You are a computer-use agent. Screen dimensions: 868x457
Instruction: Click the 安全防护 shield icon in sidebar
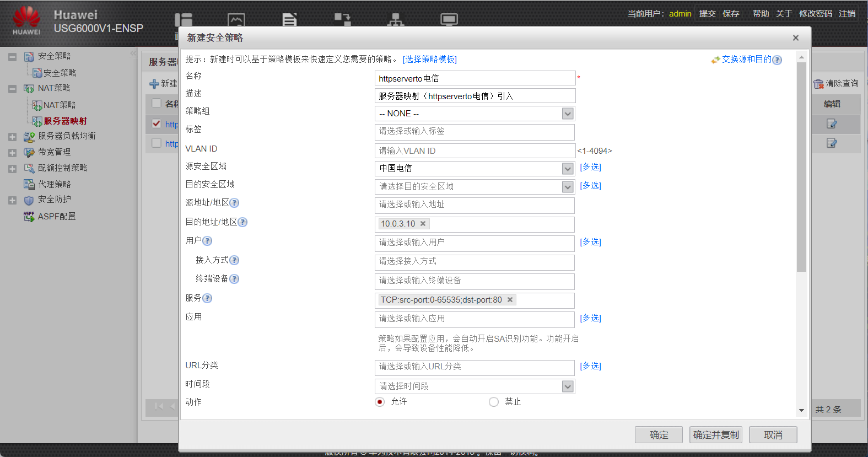(x=29, y=200)
